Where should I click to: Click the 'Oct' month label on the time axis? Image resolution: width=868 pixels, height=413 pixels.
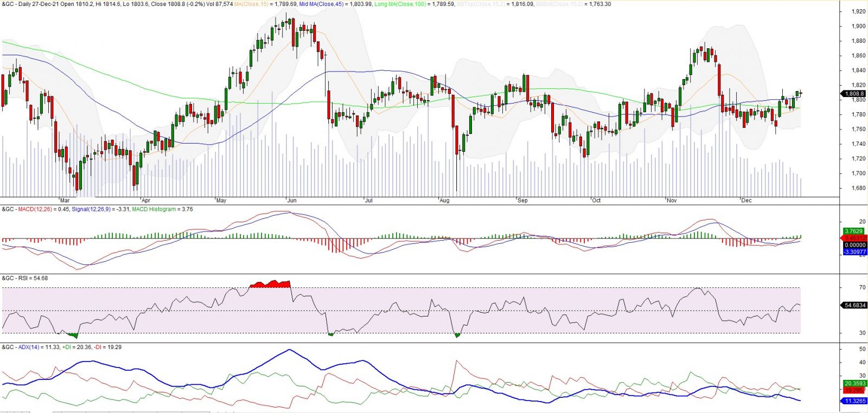click(596, 201)
